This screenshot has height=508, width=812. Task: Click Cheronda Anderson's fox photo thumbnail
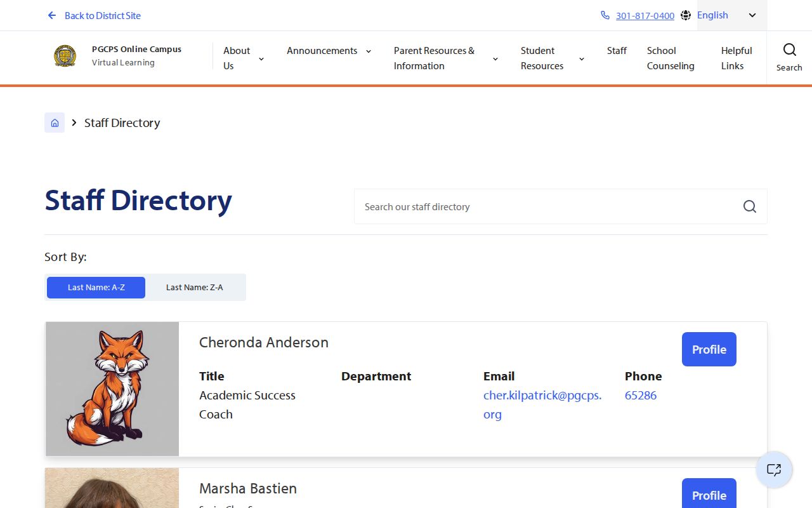[x=112, y=389]
